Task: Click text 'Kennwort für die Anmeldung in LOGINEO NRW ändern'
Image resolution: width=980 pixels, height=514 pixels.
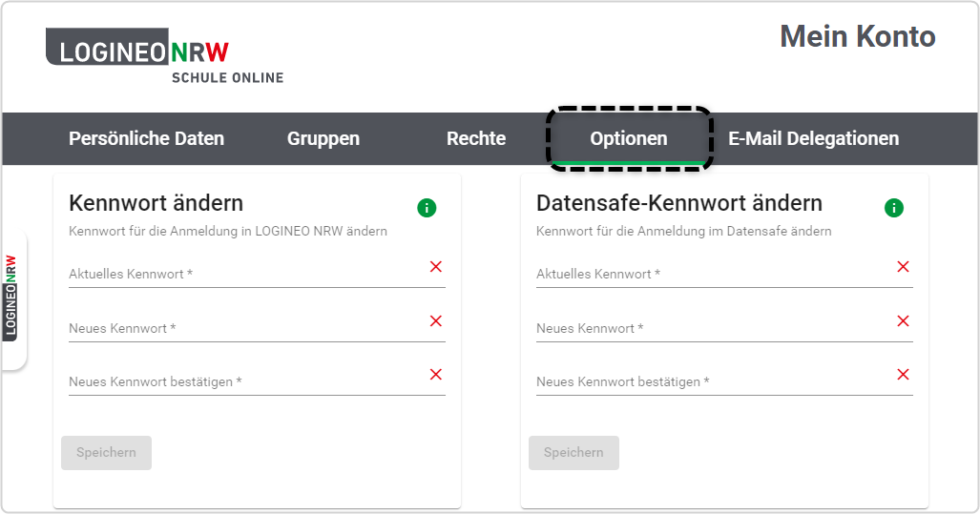Action: pos(228,231)
